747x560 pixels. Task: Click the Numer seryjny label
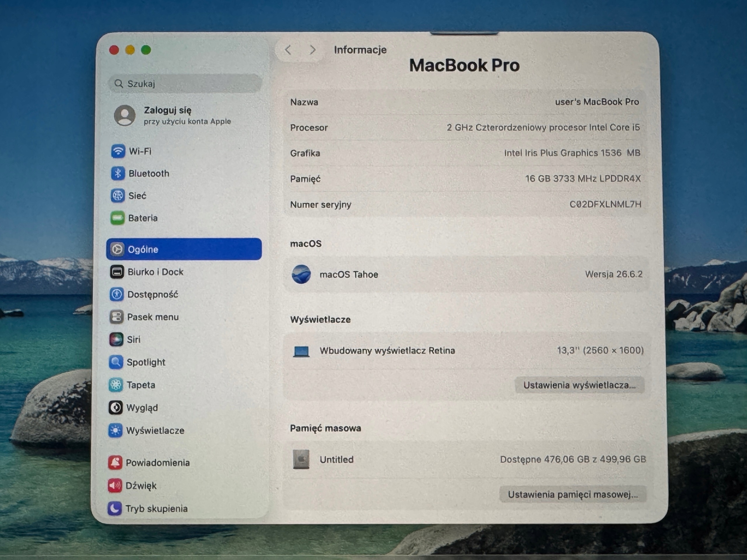click(x=320, y=204)
